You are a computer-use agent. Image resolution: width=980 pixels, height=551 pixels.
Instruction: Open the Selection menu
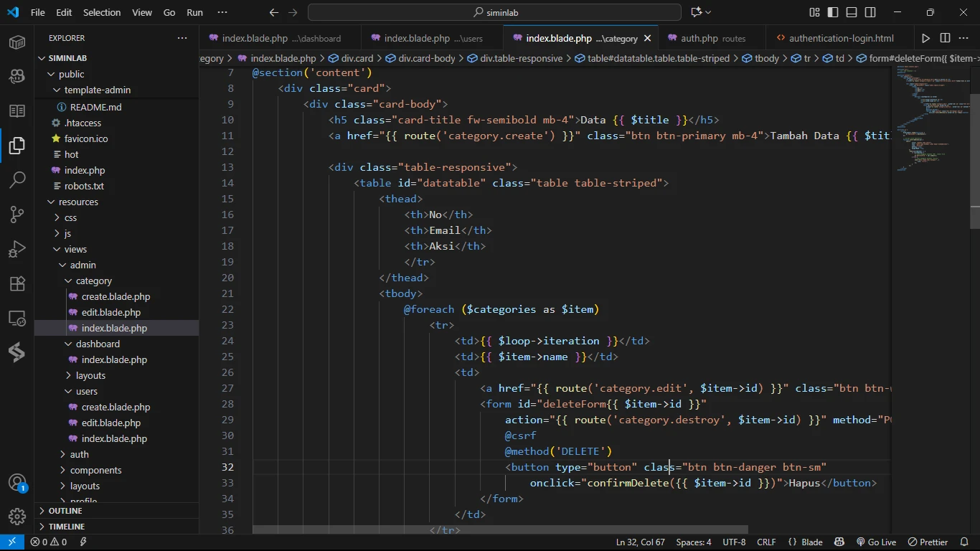pyautogui.click(x=102, y=12)
